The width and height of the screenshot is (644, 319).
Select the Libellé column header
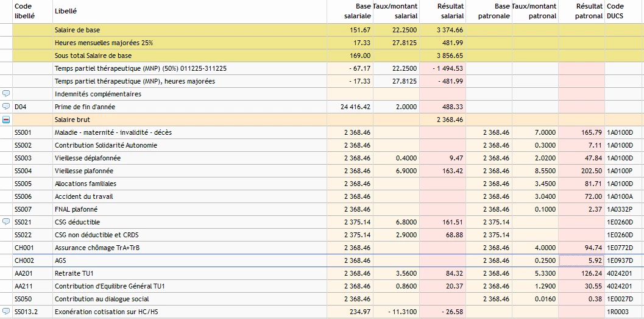coord(66,12)
